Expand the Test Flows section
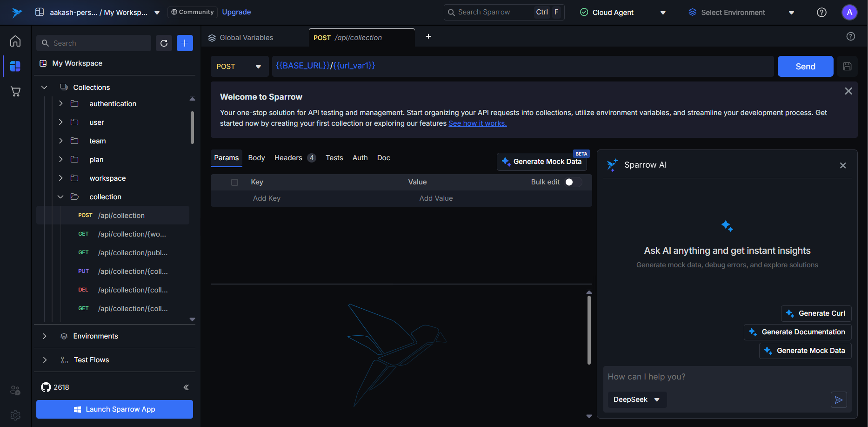 coord(44,360)
